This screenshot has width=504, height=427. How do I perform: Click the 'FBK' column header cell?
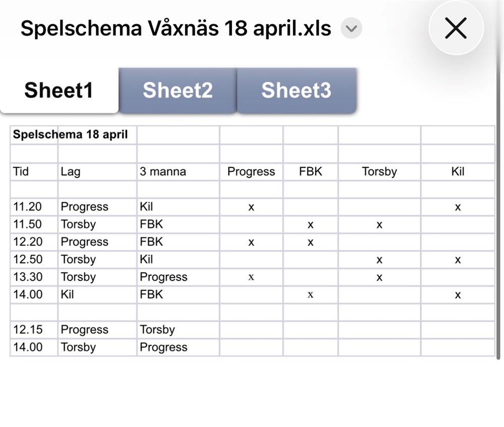[310, 171]
